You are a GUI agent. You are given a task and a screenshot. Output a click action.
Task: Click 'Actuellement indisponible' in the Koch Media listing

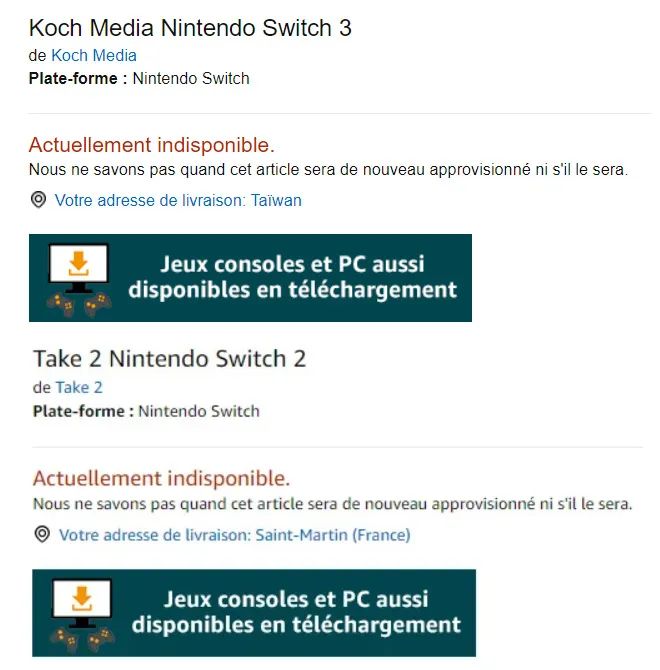(x=151, y=145)
